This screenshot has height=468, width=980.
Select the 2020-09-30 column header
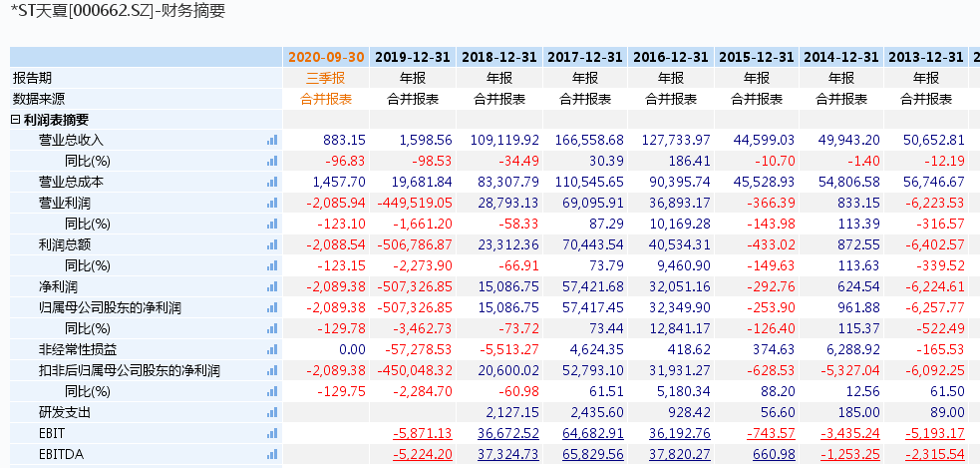click(x=326, y=57)
